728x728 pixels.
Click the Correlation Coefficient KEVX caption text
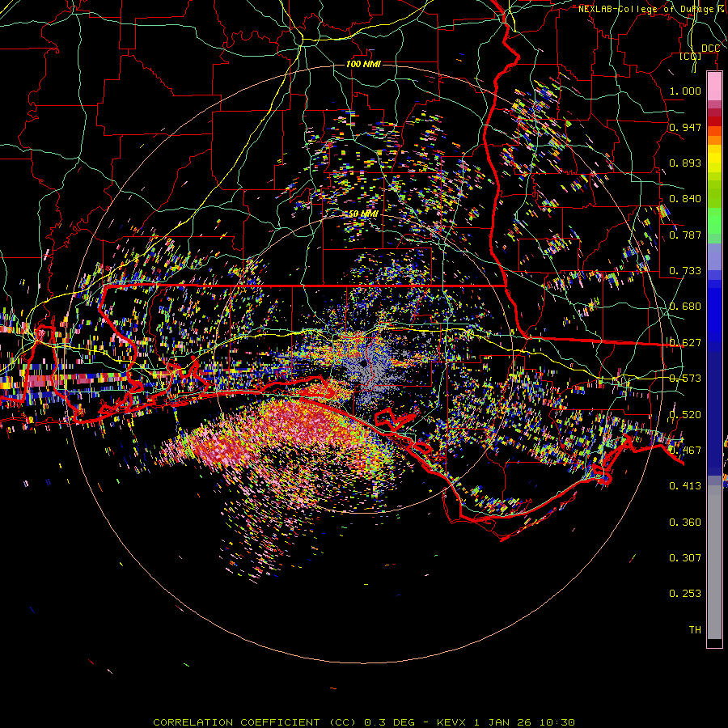click(364, 722)
